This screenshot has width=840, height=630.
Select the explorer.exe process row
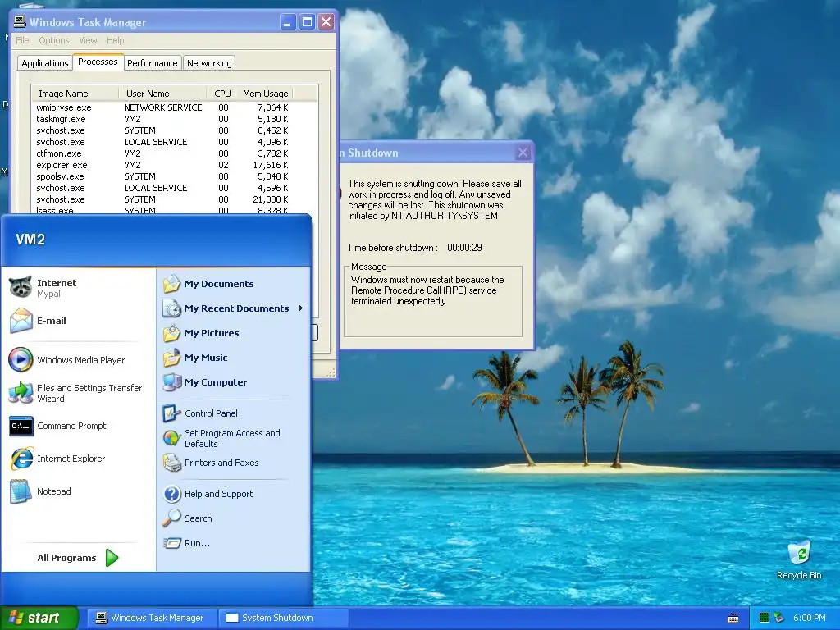(175, 165)
